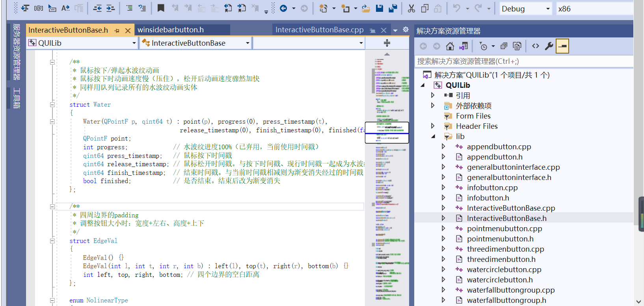Open the editor tab settings gear
644x306 pixels.
406,30
